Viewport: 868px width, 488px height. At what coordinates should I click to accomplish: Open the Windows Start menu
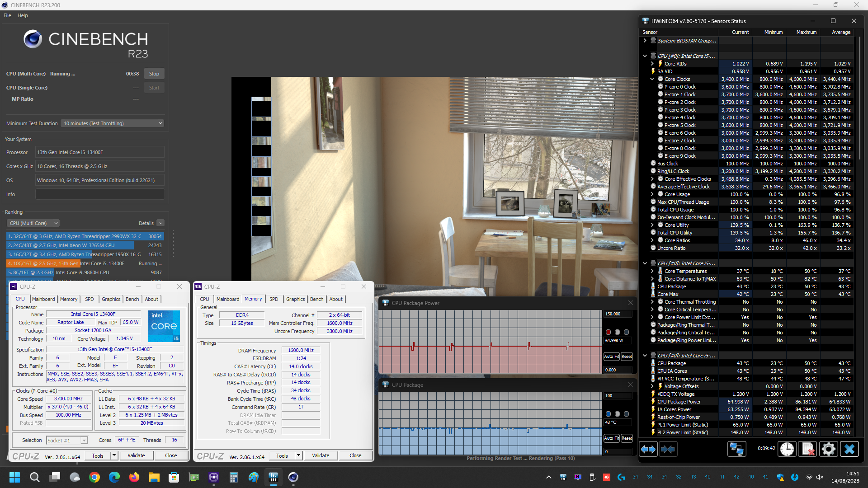pos(14,477)
